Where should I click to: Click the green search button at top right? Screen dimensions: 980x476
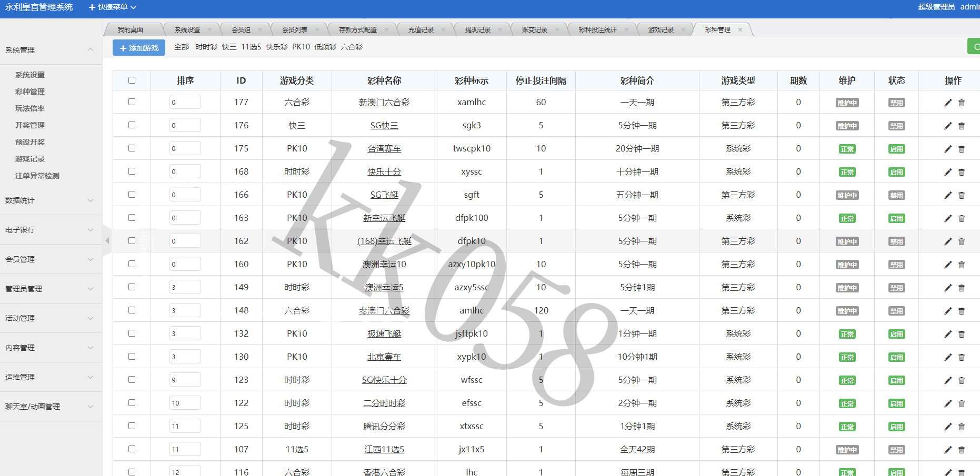(974, 47)
